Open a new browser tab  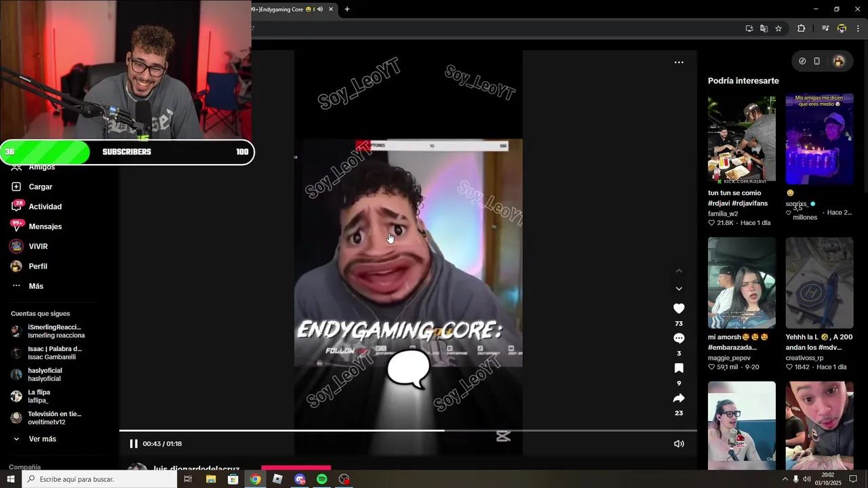(347, 9)
